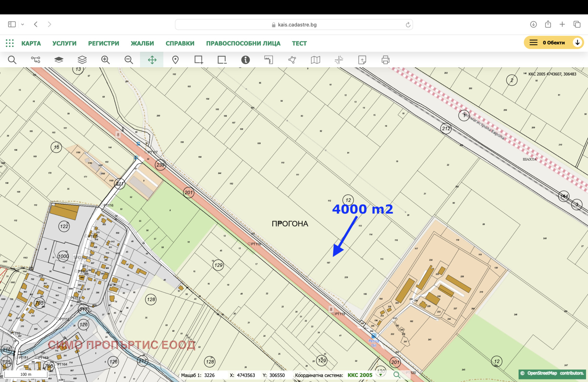Toggle the add-to-selection rectangle tool

198,60
